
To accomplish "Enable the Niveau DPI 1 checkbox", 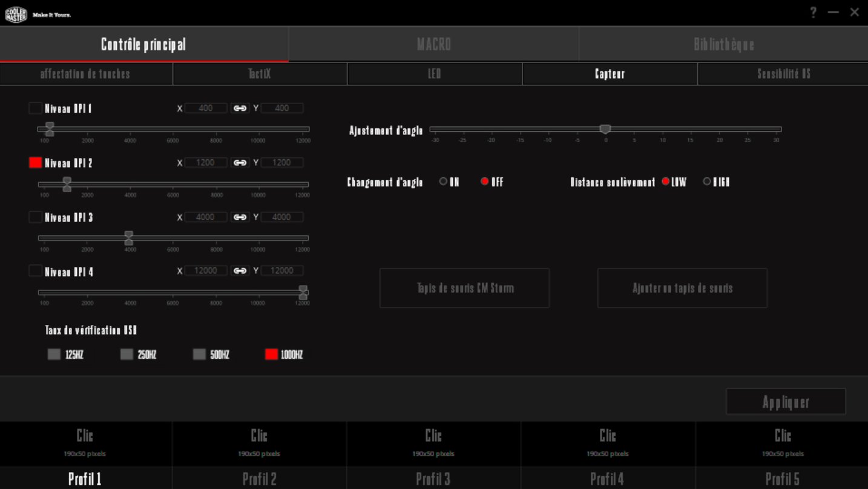I will click(35, 108).
